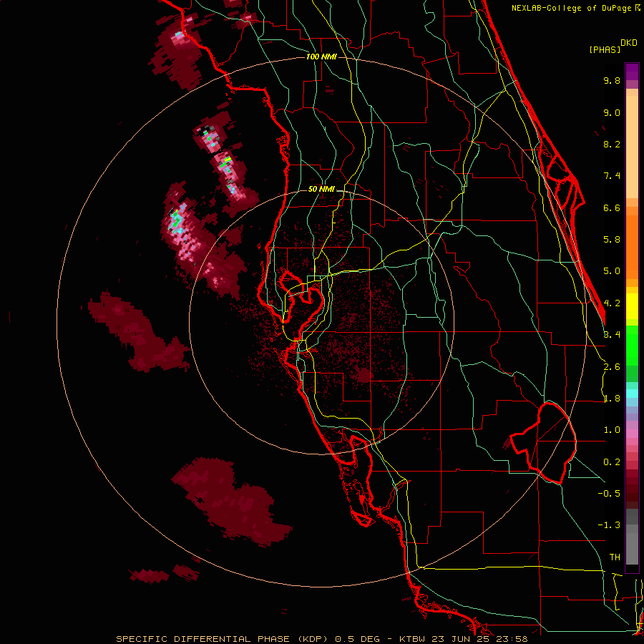This screenshot has width=644, height=644.
Task: Click the 100 NMI range ring label
Action: pos(321,57)
